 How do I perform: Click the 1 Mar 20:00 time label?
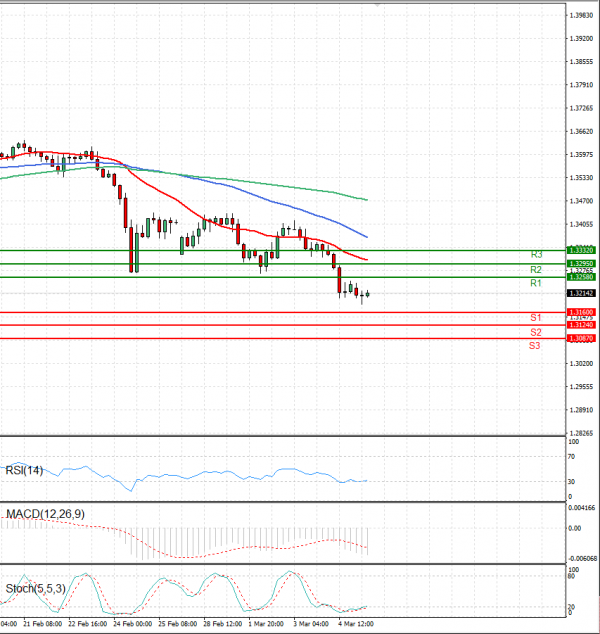(x=266, y=624)
